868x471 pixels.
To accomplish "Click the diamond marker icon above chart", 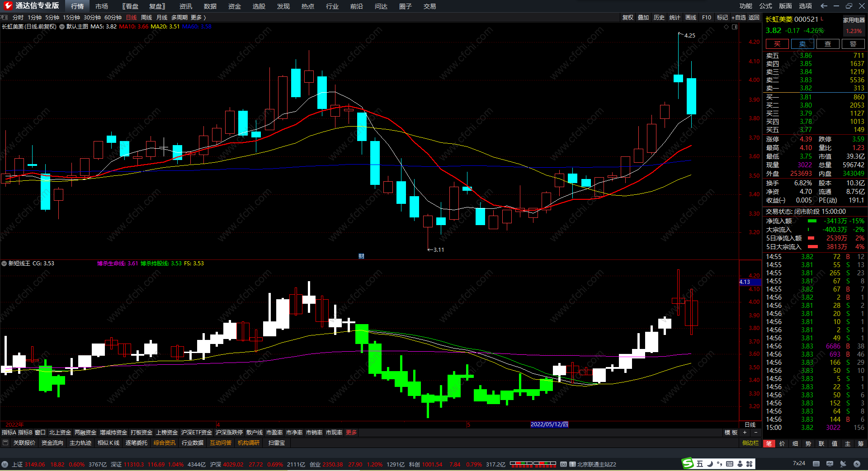I will point(726,27).
